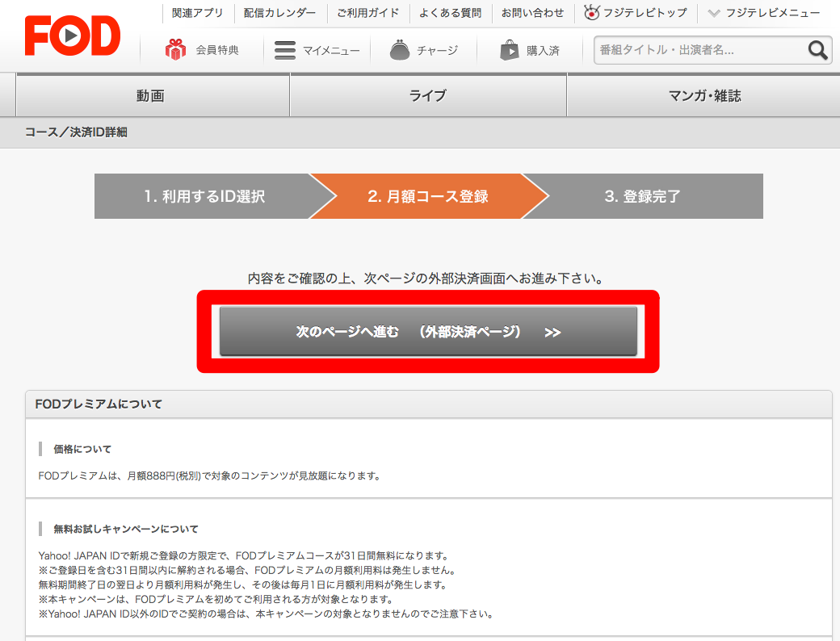840x641 pixels.
Task: Click the ※ご登録日を含む31日間以内 line
Action: click(247, 570)
